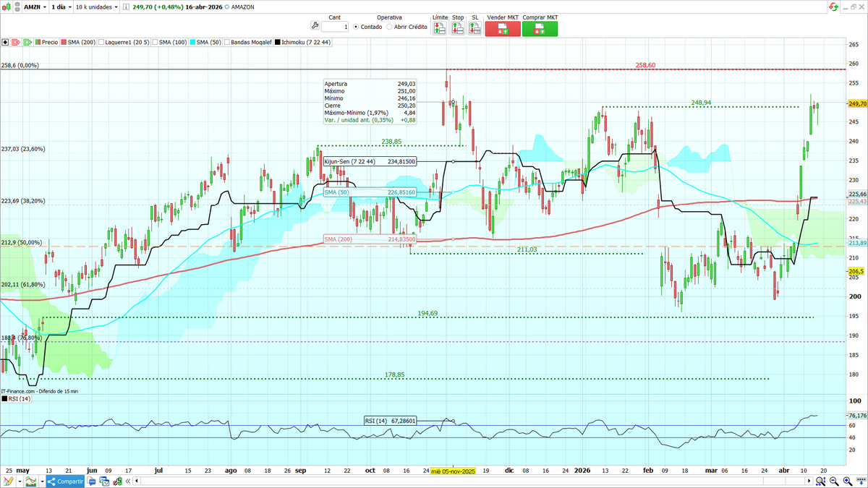
Task: Toggle the Precio indicator label
Action: coord(46,43)
